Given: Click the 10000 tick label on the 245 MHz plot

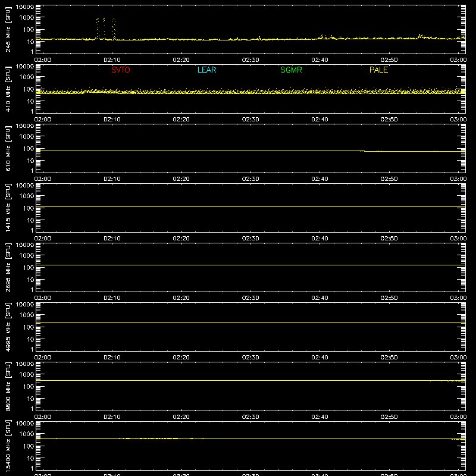Looking at the screenshot, I should point(25,7).
